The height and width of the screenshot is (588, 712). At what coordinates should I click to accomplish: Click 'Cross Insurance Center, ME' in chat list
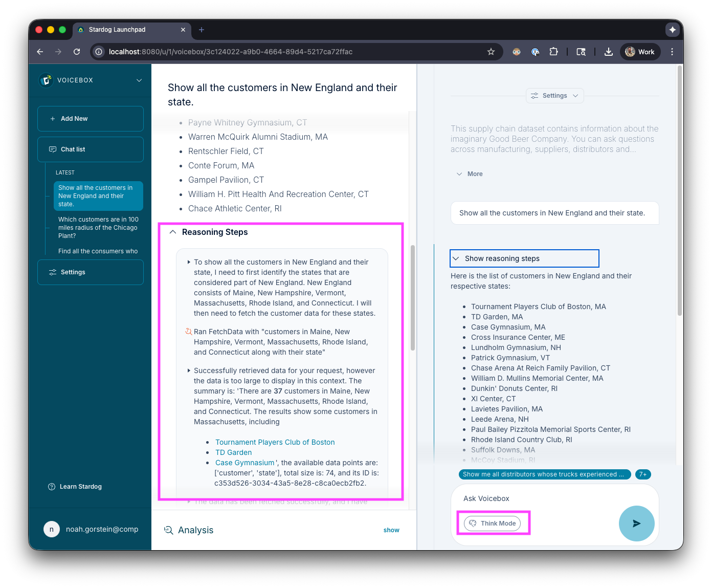(x=518, y=337)
